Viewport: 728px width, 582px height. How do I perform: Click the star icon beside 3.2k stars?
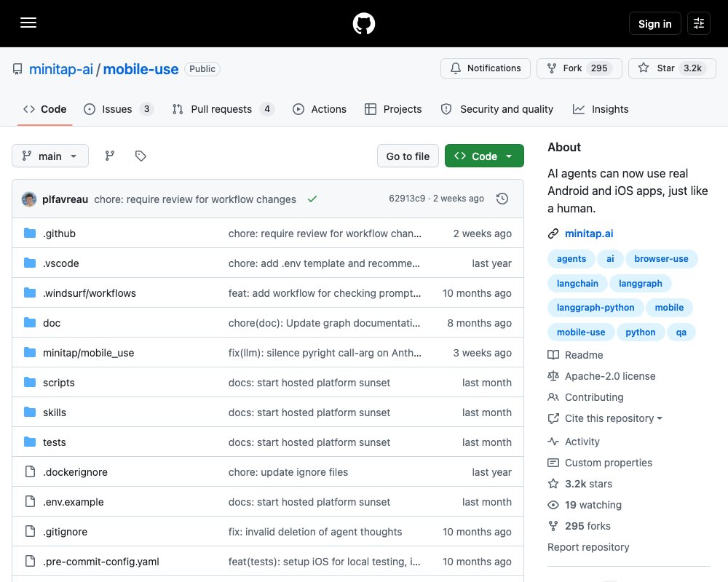tap(553, 484)
